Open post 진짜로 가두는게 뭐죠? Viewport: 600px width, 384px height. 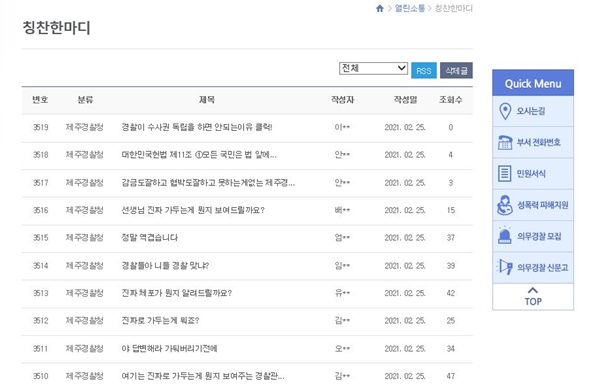(x=160, y=321)
